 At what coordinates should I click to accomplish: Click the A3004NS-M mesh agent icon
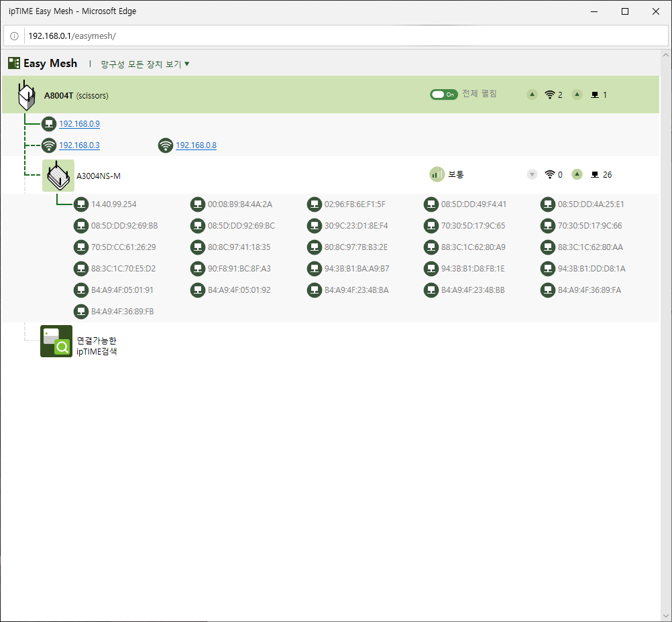[x=58, y=176]
